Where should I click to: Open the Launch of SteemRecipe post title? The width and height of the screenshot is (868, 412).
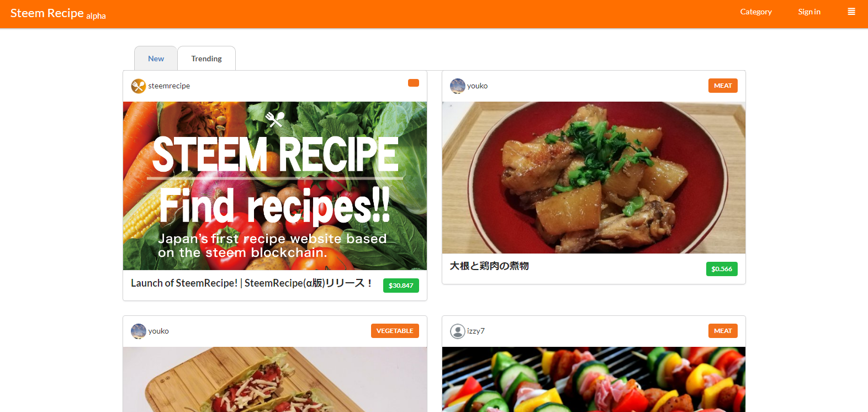pos(251,283)
